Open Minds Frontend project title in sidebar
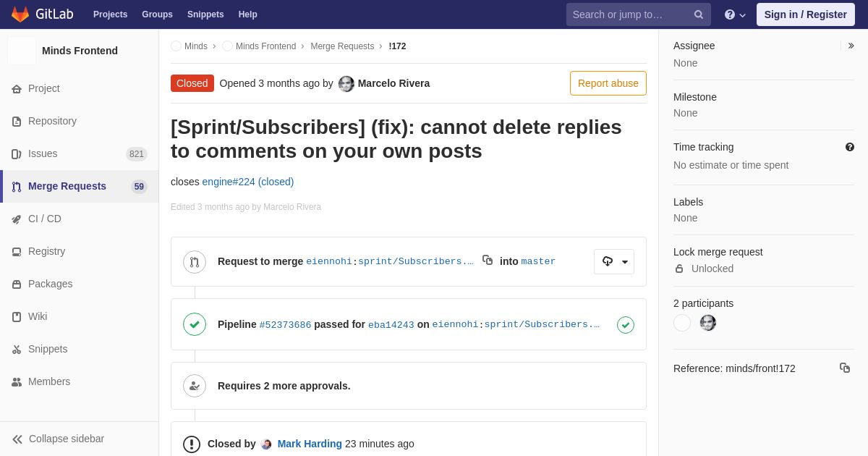 coord(80,51)
